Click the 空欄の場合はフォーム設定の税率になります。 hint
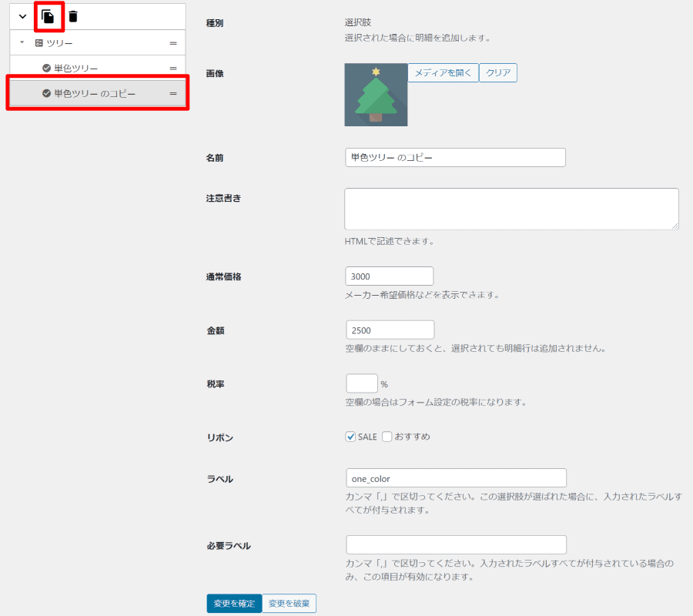The image size is (693, 616). pyautogui.click(x=436, y=402)
